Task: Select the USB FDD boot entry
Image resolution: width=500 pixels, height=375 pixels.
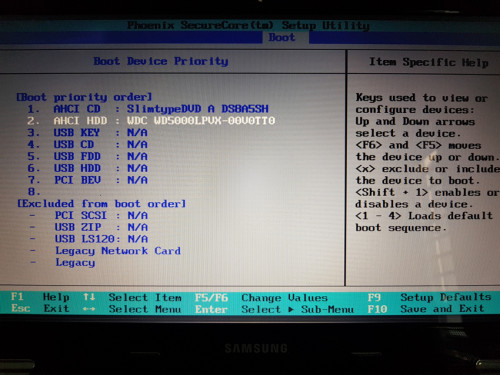Action: [x=88, y=156]
